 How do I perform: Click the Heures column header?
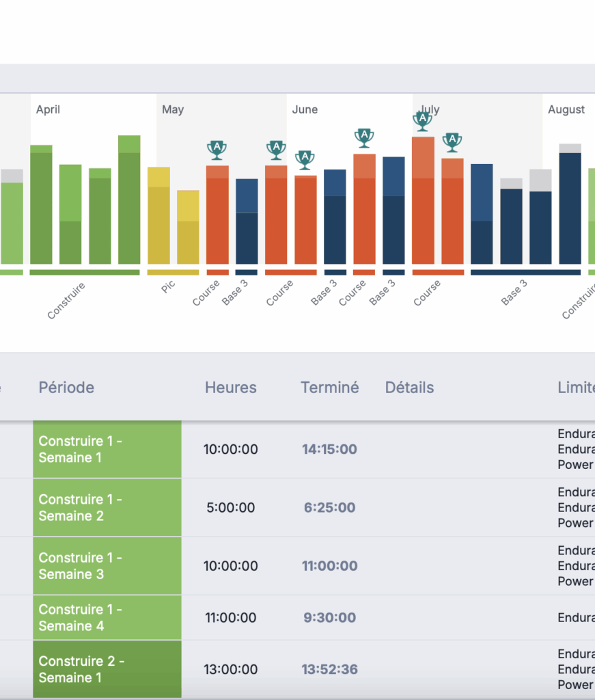pyautogui.click(x=231, y=388)
